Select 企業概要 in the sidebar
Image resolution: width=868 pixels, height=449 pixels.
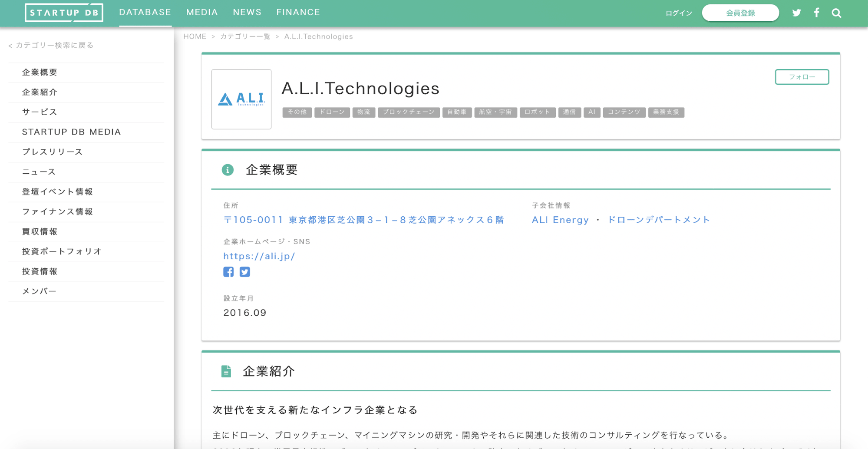pos(86,73)
